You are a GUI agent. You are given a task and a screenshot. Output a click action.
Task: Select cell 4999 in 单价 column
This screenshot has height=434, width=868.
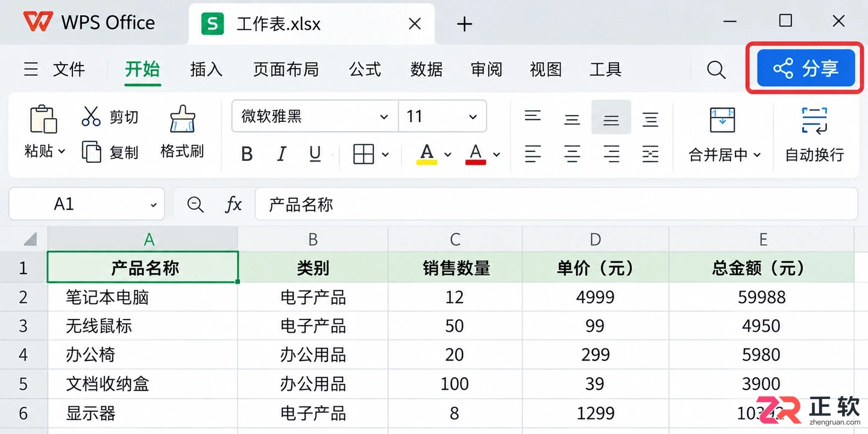click(596, 297)
